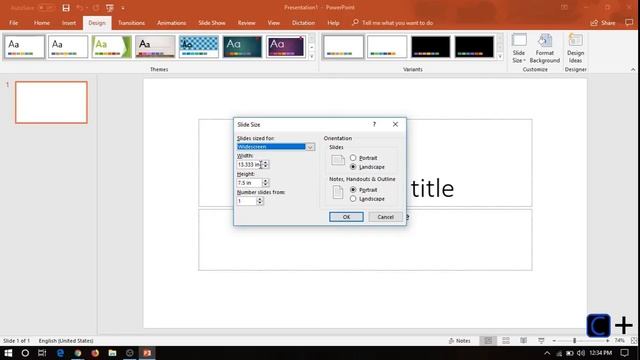640x360 pixels.
Task: Click the PowerPoint icon in the taskbar
Action: (147, 353)
